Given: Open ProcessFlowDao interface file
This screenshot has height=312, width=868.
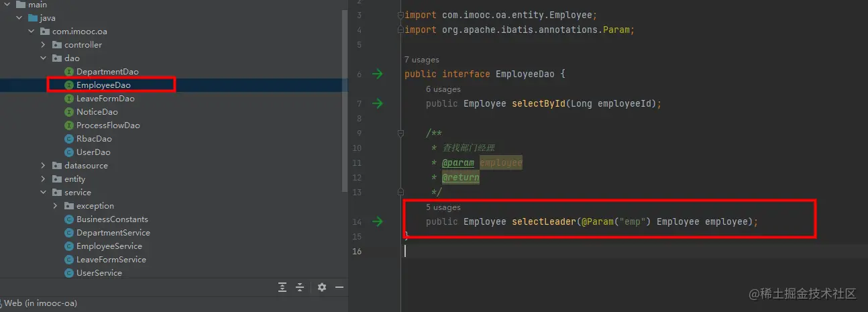Looking at the screenshot, I should pyautogui.click(x=108, y=125).
